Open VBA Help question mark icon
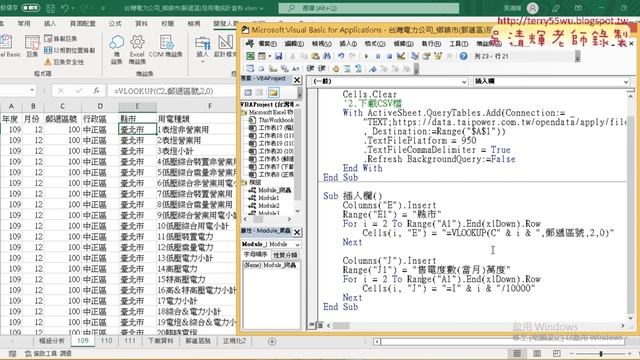This screenshot has height=360, width=640. [463, 56]
